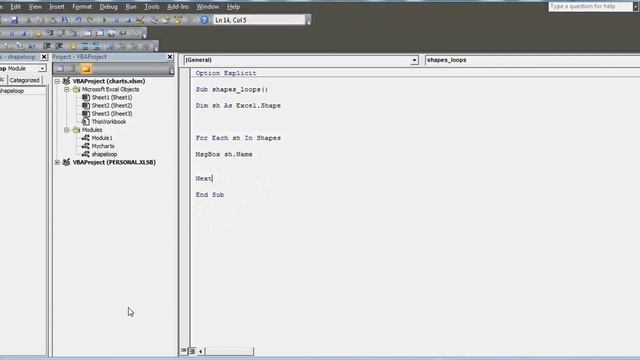This screenshot has width=640, height=360.
Task: Click the Uncomment Block icon in the Edit toolbar
Action: click(x=96, y=46)
